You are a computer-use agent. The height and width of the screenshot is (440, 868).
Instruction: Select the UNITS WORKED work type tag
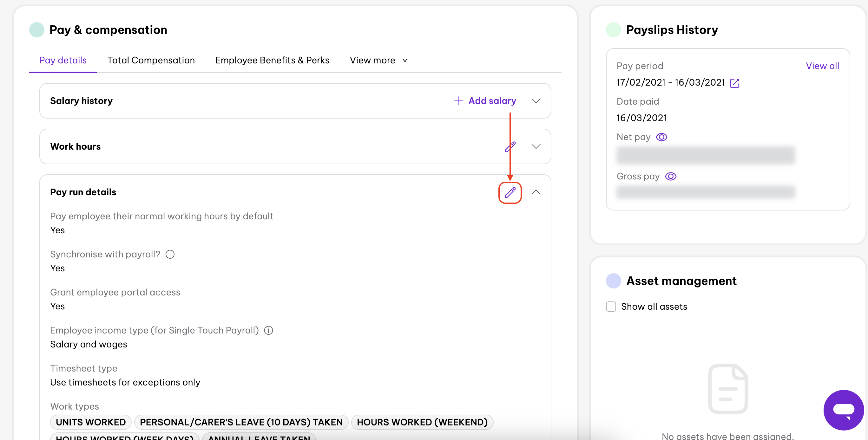[x=91, y=422]
